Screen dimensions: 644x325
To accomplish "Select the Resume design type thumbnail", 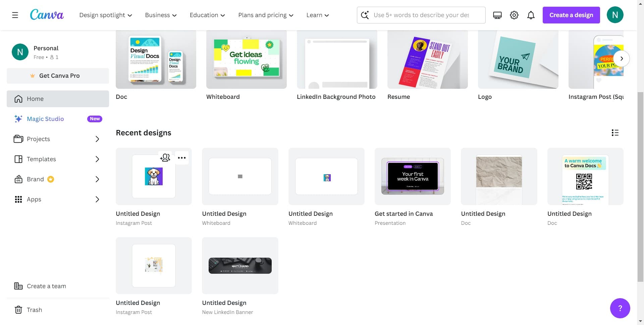I will (x=428, y=59).
